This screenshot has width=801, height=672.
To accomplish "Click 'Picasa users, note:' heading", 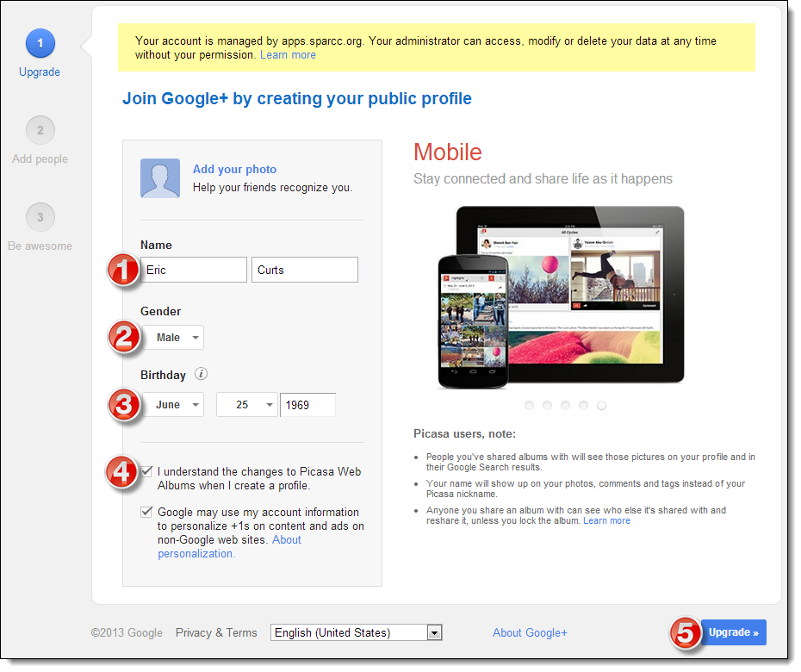I will coord(464,434).
